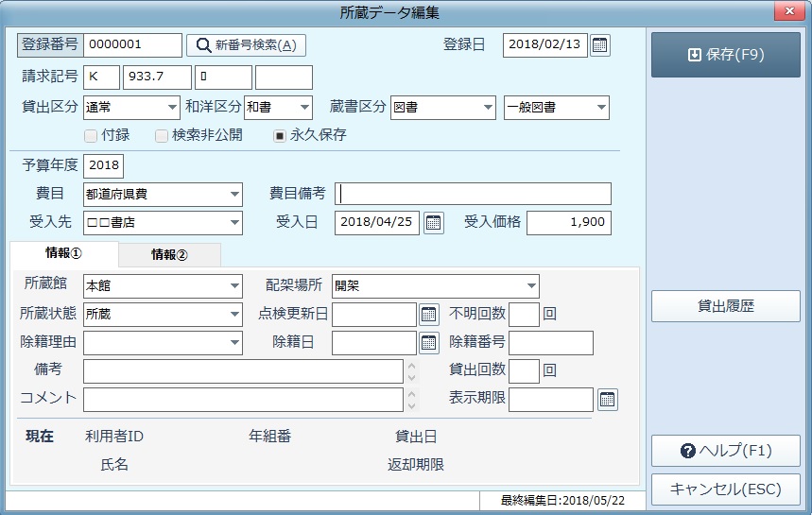Expand the 所蔵館 dropdown showing 本館
This screenshot has height=515, width=812.
click(x=163, y=286)
